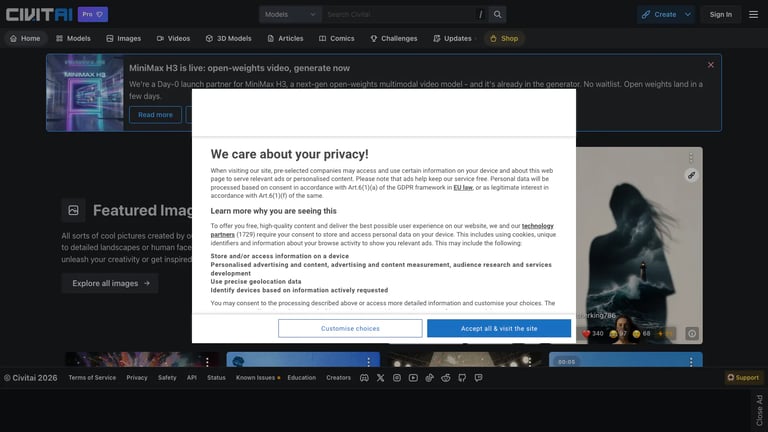768x432 pixels.
Task: Open options menu on second blue card
Action: coord(368,361)
